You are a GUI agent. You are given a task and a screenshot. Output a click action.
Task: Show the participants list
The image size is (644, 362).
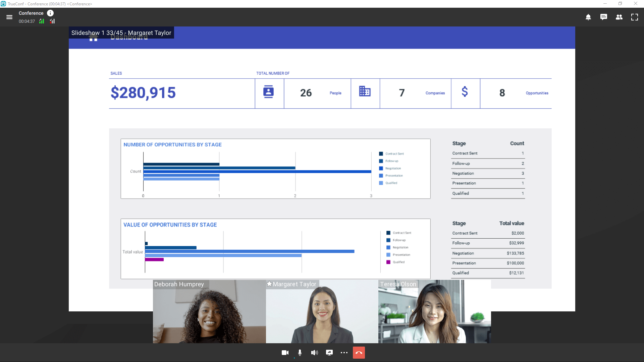(x=619, y=17)
